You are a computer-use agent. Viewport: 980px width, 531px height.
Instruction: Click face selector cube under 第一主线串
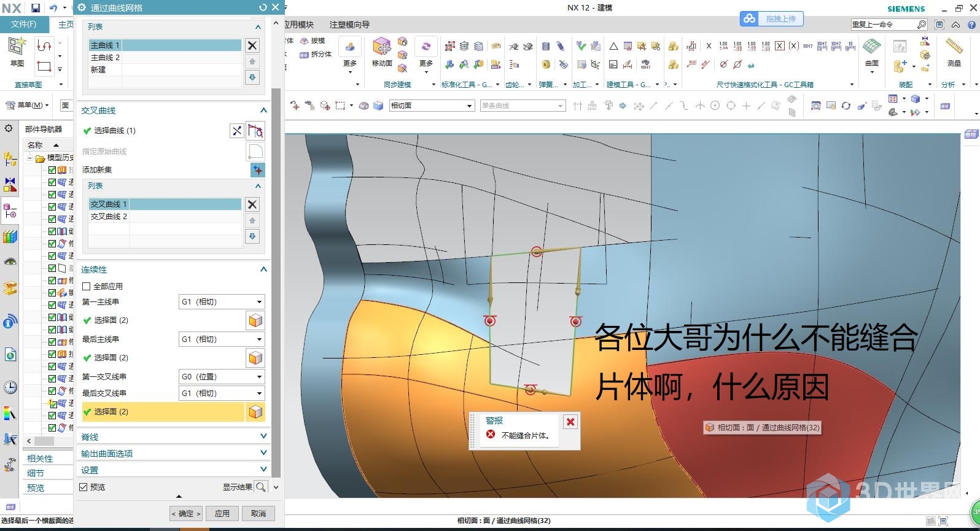pos(255,320)
